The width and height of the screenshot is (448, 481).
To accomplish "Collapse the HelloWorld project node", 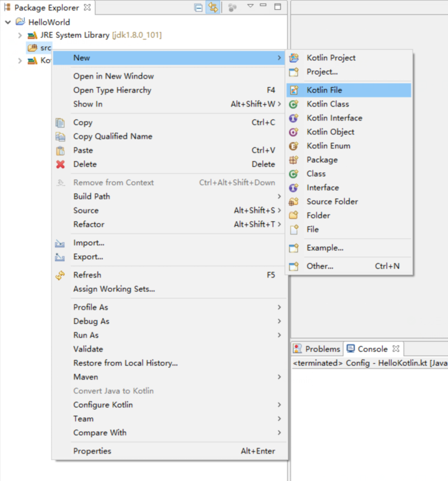I will (8, 22).
